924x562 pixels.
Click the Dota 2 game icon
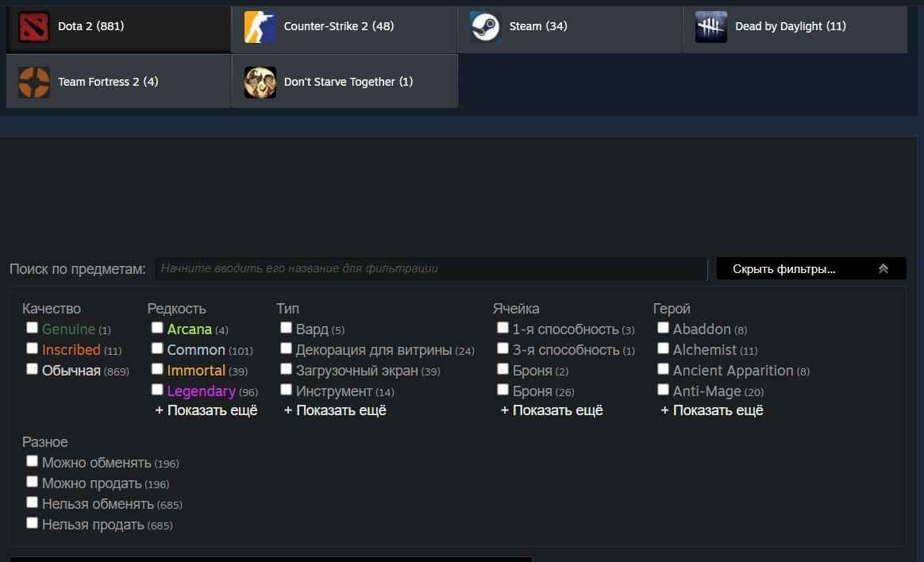click(x=33, y=26)
